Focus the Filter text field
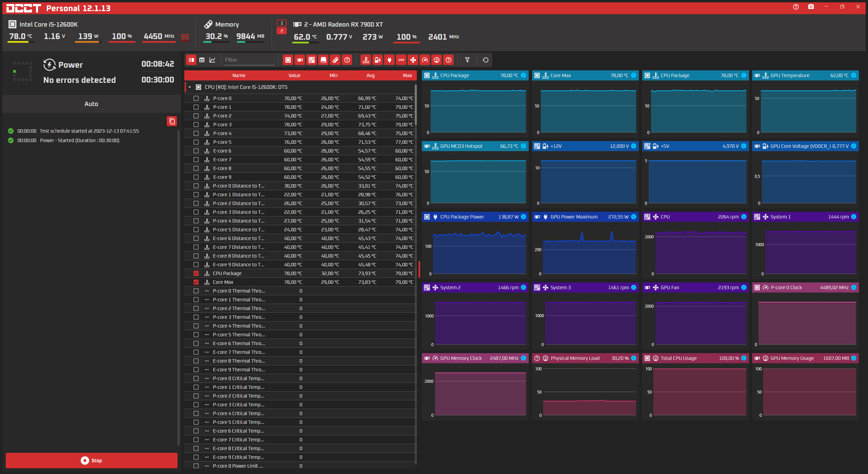The width and height of the screenshot is (868, 474). click(x=249, y=60)
